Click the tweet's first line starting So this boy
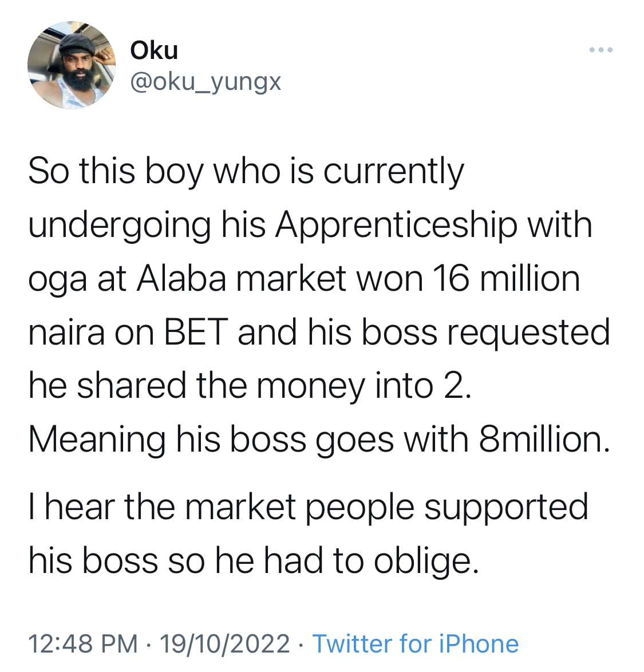This screenshot has width=644, height=672. coord(246,172)
